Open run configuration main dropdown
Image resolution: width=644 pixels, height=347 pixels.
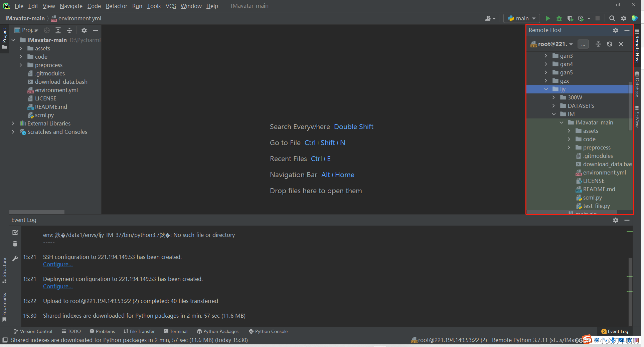(x=522, y=18)
